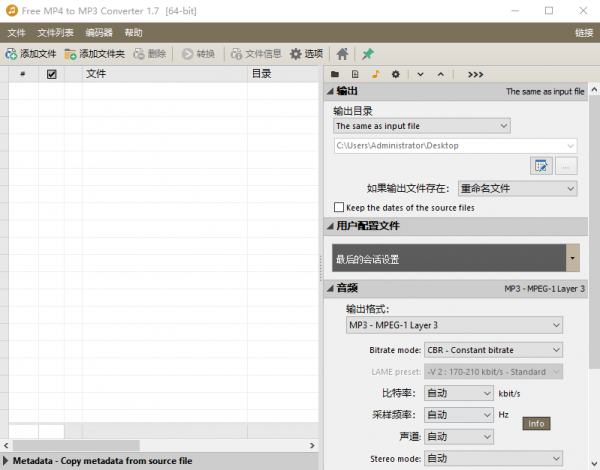Click the 文件 column header

click(x=165, y=74)
